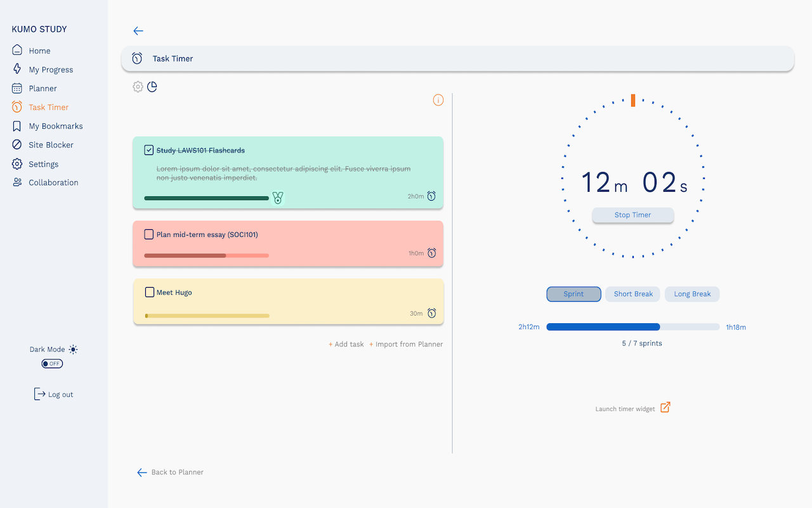
Task: Open timer settings gear icon
Action: click(138, 87)
